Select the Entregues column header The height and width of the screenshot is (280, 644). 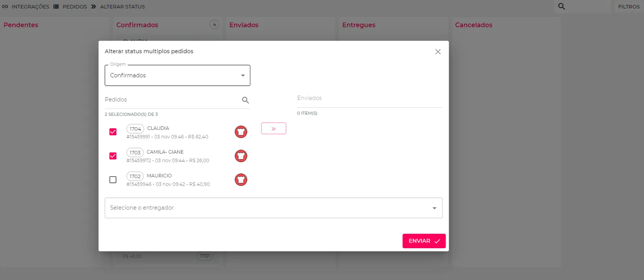pyautogui.click(x=359, y=25)
